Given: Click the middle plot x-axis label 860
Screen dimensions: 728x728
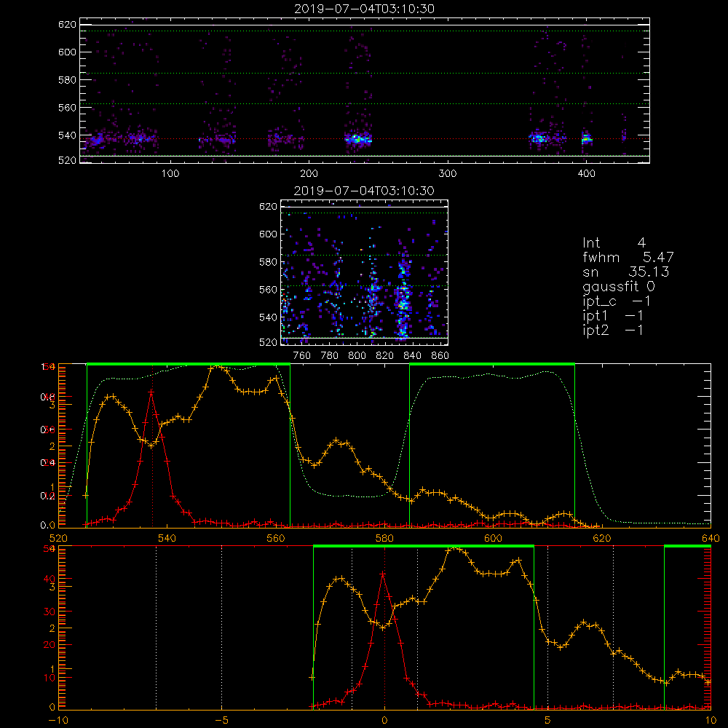Looking at the screenshot, I should (x=440, y=356).
